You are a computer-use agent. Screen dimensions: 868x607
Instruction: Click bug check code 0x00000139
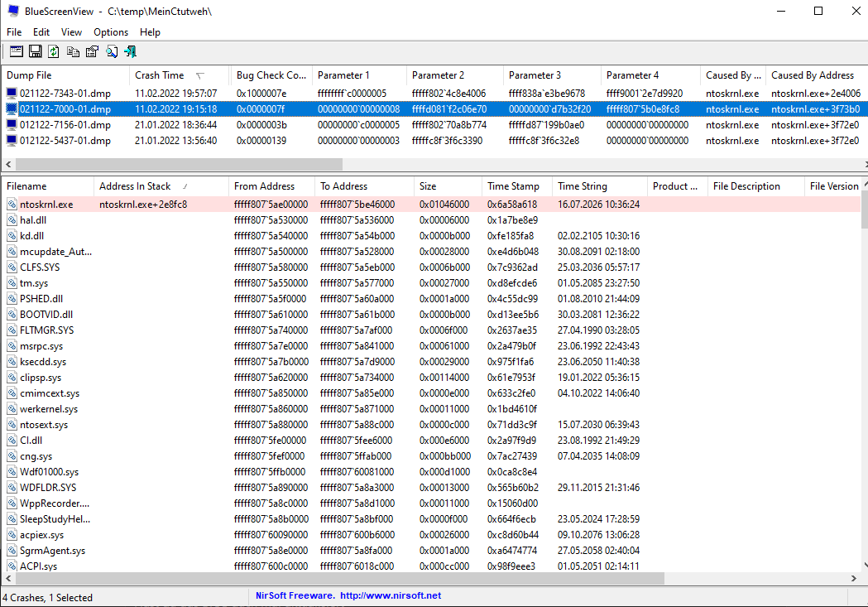[261, 141]
